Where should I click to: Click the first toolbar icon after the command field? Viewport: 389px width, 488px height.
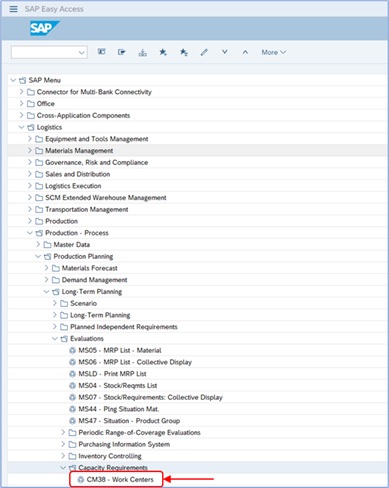click(x=102, y=52)
